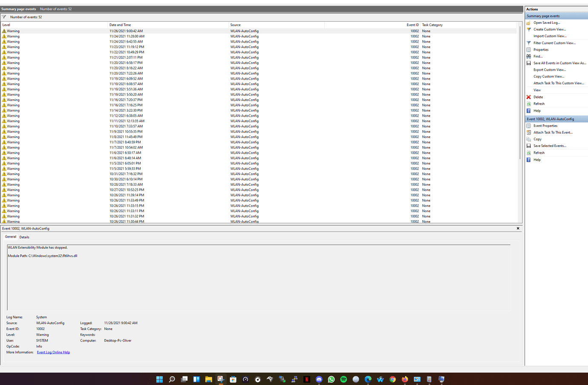Open Event Properties from the Actions pane icon
Screen dimensions: 588x385
(528, 126)
